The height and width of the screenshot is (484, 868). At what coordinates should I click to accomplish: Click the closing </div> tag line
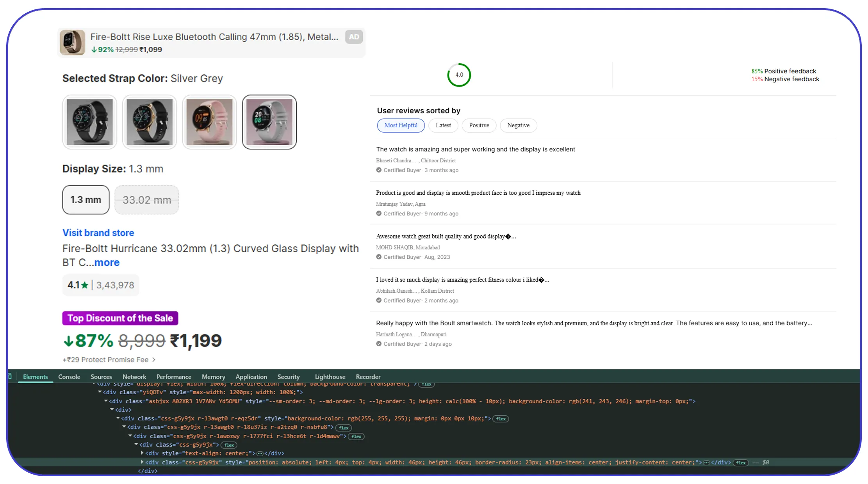[148, 471]
